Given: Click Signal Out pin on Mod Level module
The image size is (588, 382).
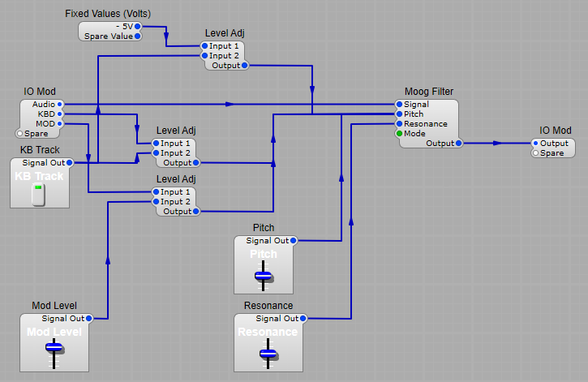Looking at the screenshot, I should [x=88, y=319].
